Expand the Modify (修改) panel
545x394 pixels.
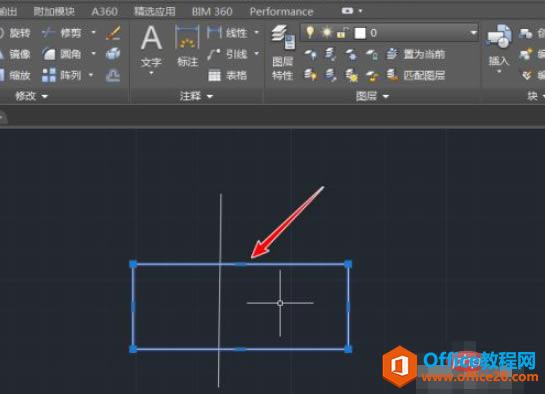click(31, 96)
